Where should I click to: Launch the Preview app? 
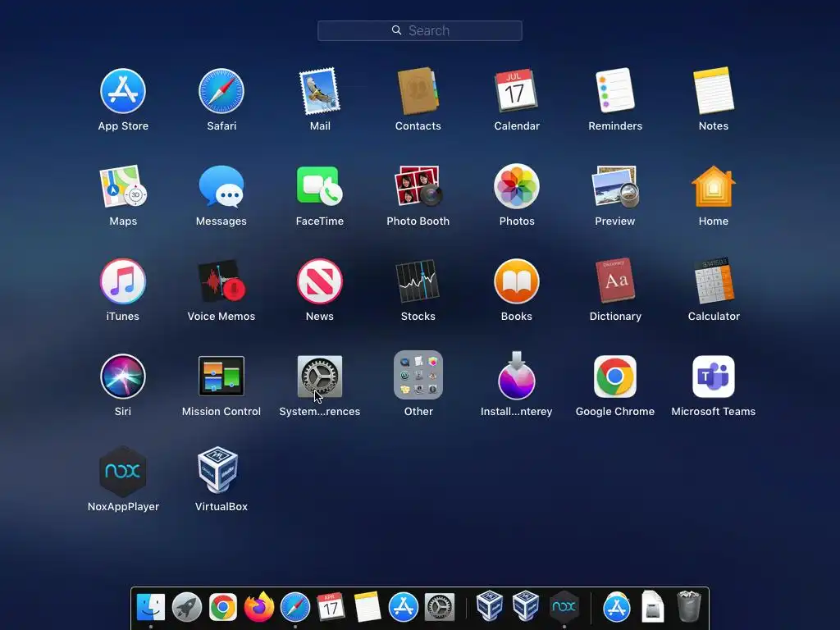point(615,186)
